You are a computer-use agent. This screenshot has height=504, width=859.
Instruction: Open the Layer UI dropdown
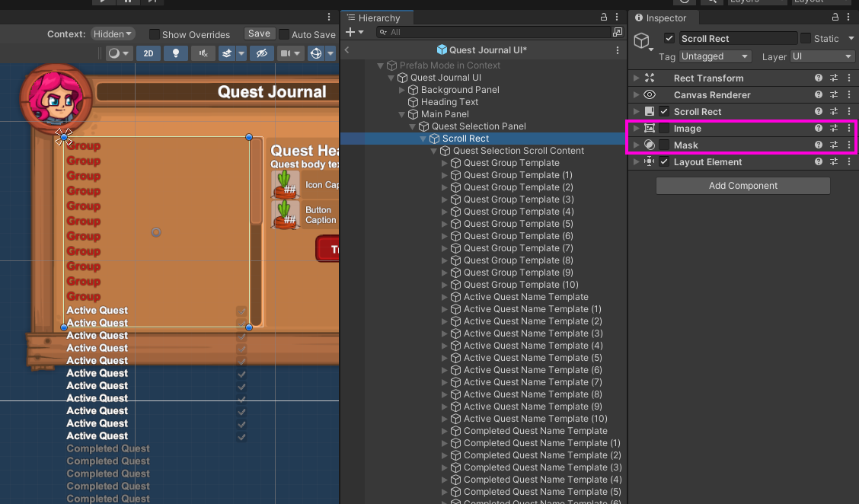pyautogui.click(x=822, y=56)
